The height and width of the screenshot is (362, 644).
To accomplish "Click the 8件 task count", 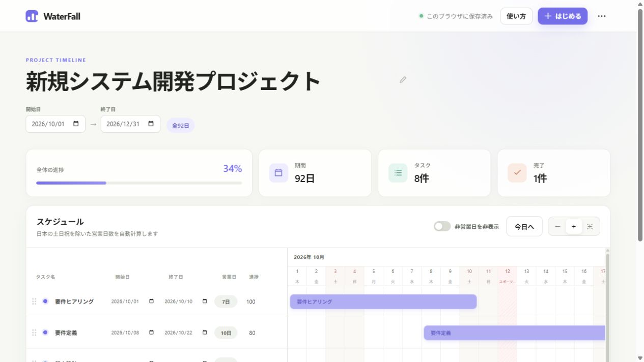I will pyautogui.click(x=422, y=178).
